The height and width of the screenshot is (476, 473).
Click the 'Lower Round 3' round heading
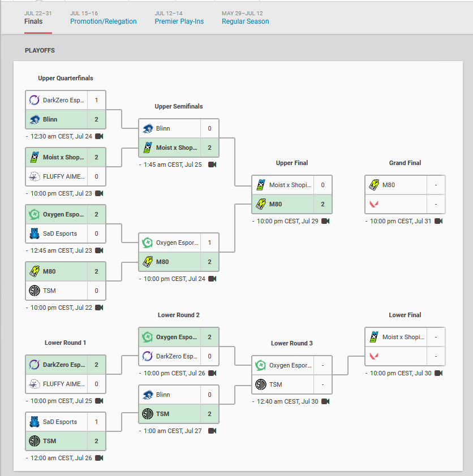[291, 343]
